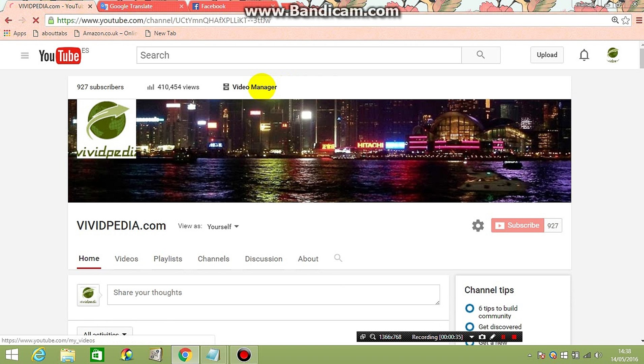The height and width of the screenshot is (364, 644).
Task: Open the Videos channel tab
Action: [x=126, y=259]
